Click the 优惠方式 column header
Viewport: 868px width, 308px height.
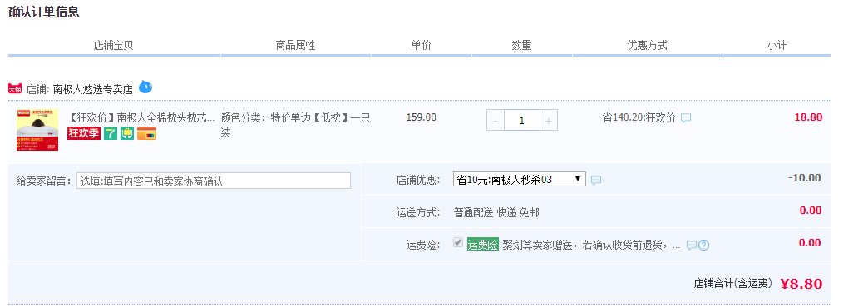(647, 46)
